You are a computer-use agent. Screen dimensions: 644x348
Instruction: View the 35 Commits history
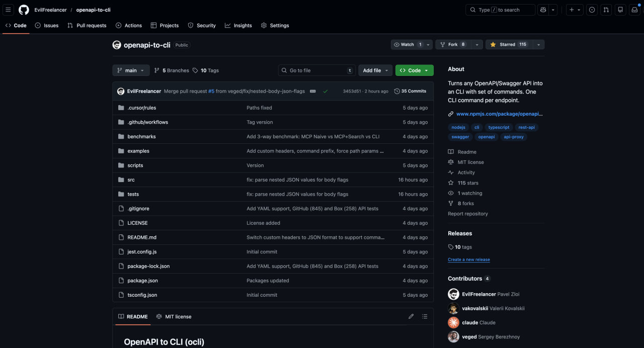(410, 91)
